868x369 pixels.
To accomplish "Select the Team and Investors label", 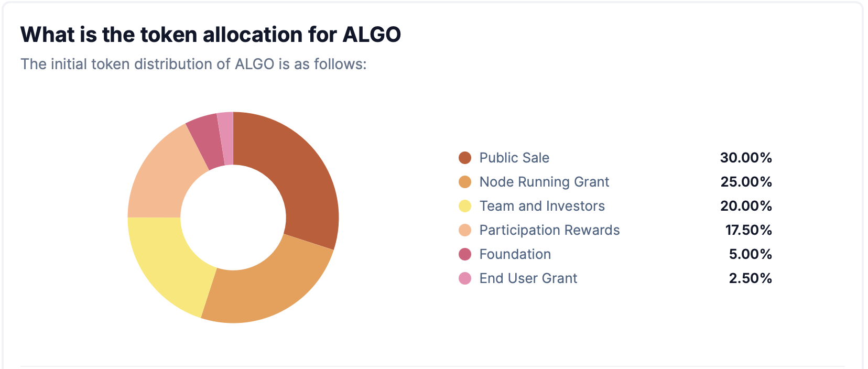I will pos(542,206).
